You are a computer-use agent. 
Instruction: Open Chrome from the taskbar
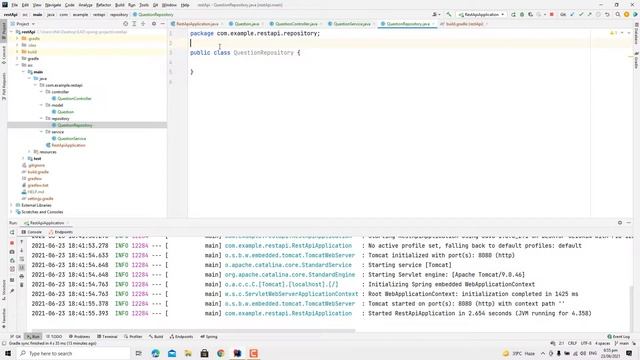pyautogui.click(x=221, y=353)
